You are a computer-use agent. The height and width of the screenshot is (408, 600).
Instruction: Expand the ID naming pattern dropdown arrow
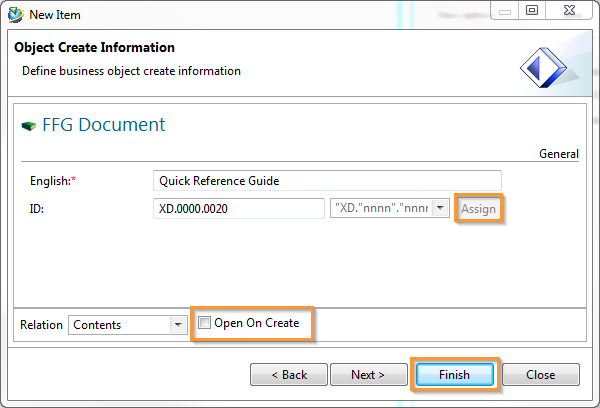point(441,209)
